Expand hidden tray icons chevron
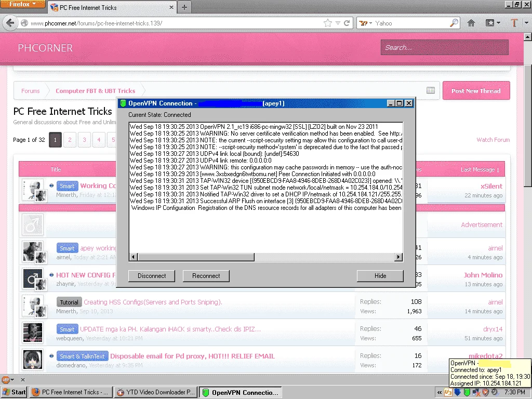The width and height of the screenshot is (532, 399). click(x=440, y=392)
